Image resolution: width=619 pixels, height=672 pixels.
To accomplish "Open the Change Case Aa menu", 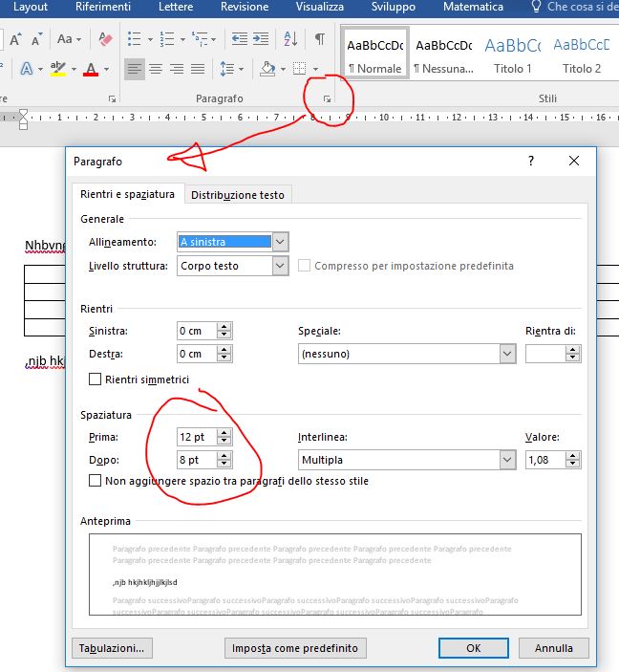I will click(69, 39).
